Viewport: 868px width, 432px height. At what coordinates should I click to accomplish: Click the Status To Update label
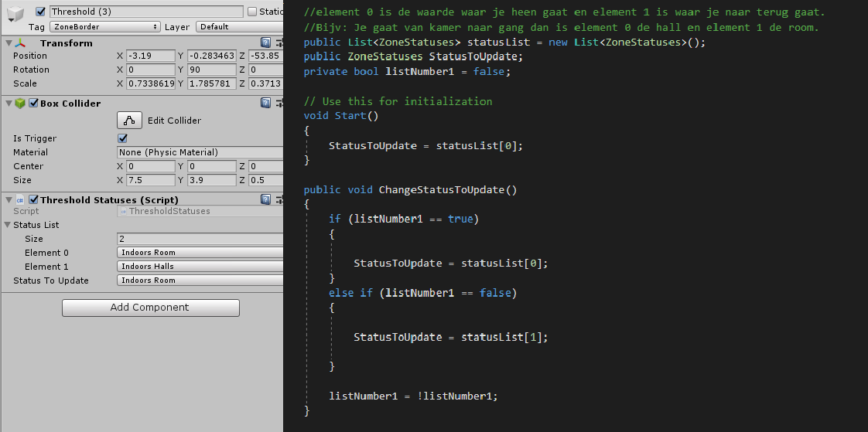click(x=51, y=281)
